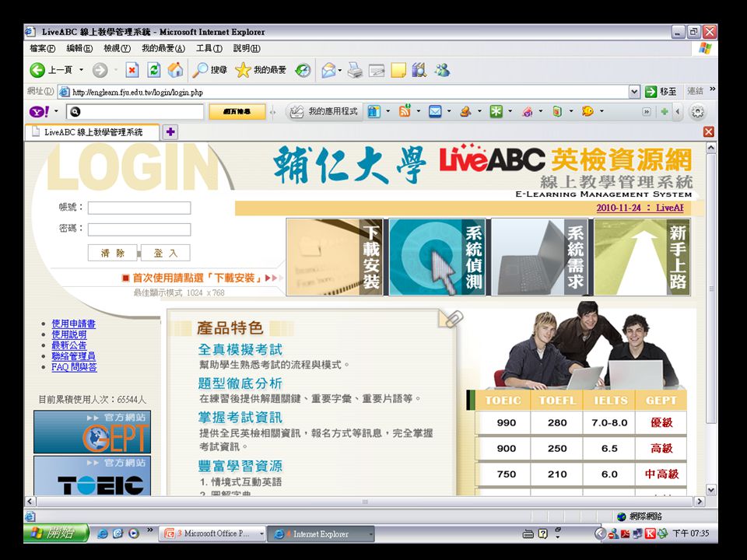
Task: Expand the Mail toolbar button dropdown arrow
Action: tap(340, 71)
